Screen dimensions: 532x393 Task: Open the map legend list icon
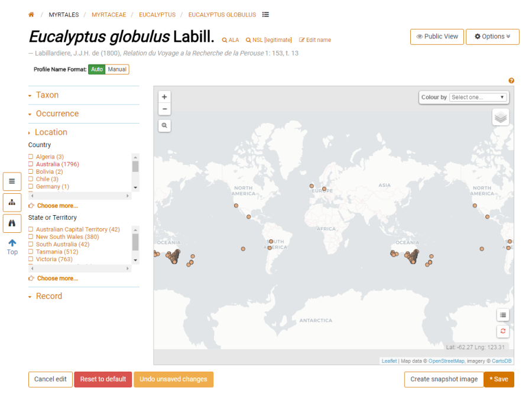pyautogui.click(x=502, y=315)
